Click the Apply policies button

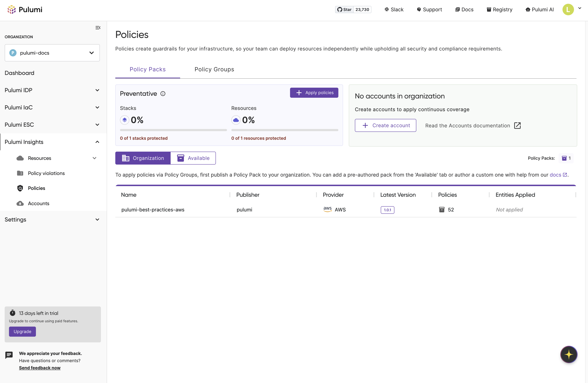(x=314, y=93)
